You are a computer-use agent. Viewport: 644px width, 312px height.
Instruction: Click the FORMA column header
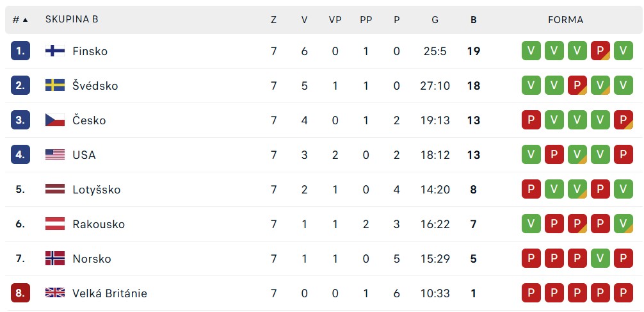point(565,20)
